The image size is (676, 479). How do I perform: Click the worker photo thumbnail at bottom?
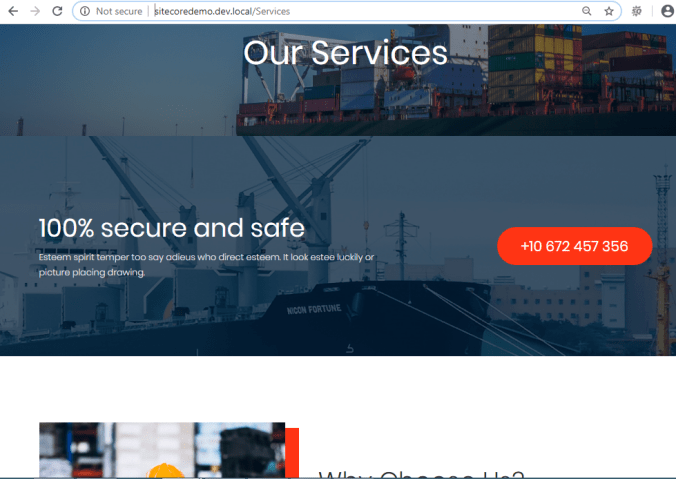[x=162, y=450]
